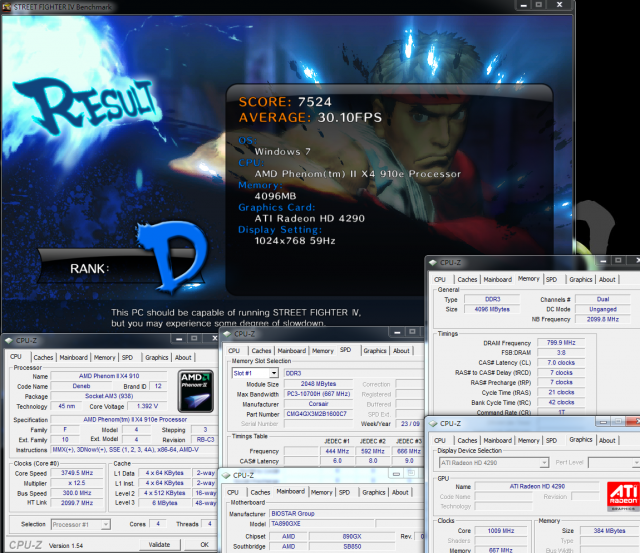The height and width of the screenshot is (553, 640).
Task: Click the Code Name value 'Deneb'
Action: coord(81,386)
